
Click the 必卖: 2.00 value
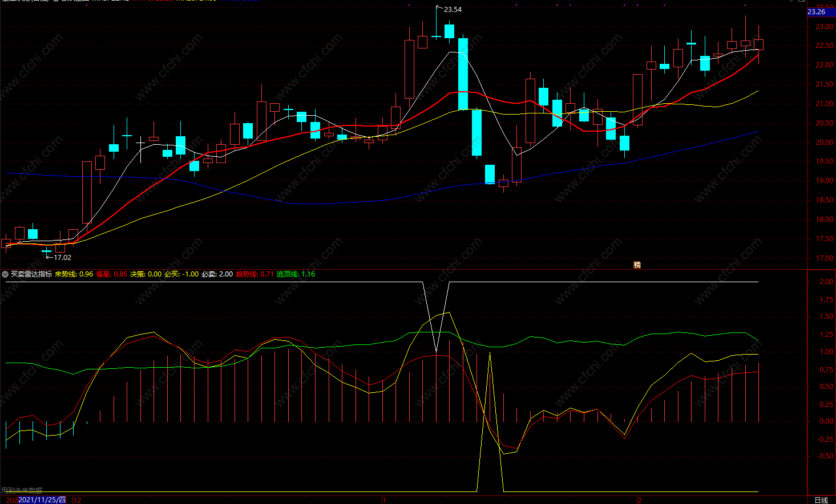pyautogui.click(x=217, y=274)
